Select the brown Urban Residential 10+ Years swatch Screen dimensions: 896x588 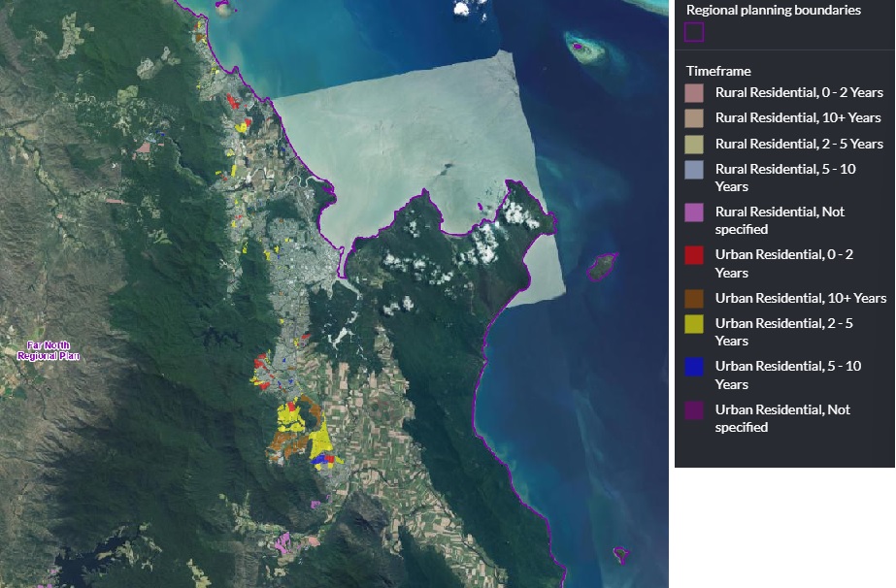pos(694,298)
